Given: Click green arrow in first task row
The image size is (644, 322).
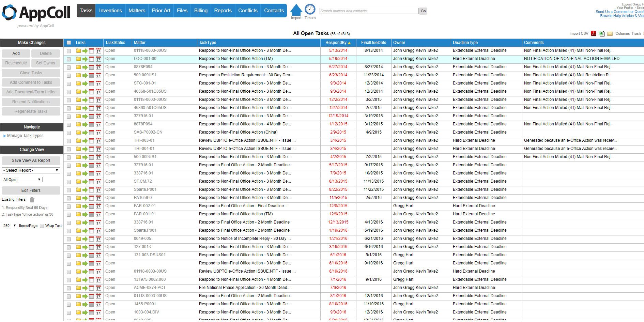Looking at the screenshot, I should (85, 51).
